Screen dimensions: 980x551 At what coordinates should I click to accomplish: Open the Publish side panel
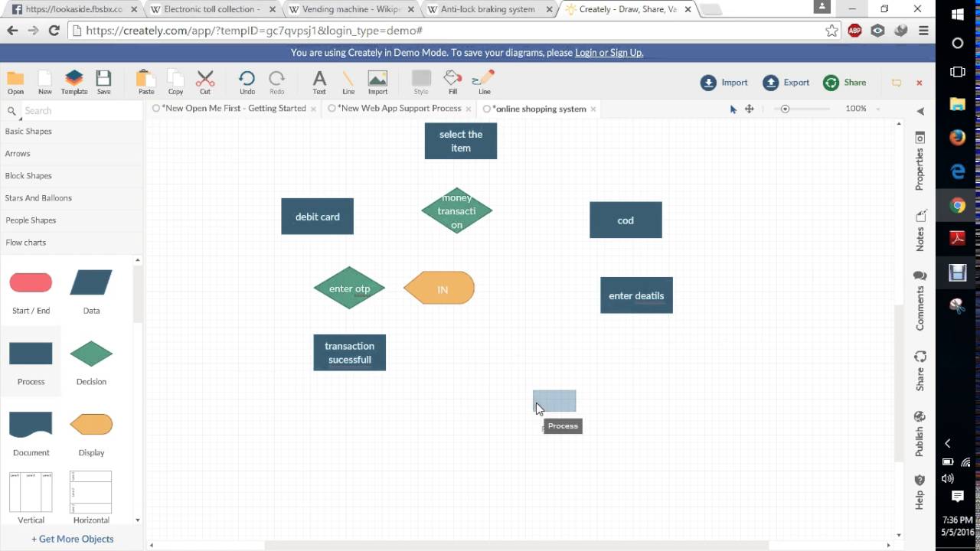click(x=920, y=434)
